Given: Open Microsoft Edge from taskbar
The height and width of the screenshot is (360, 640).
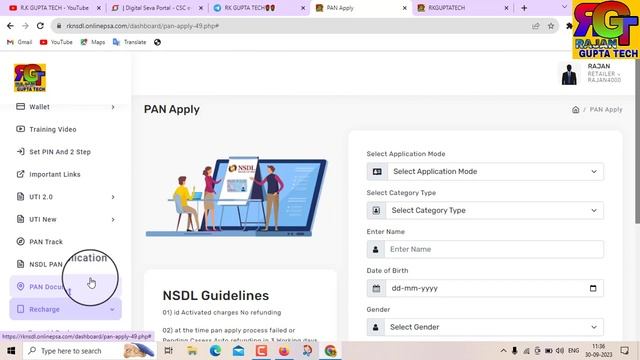Looking at the screenshot, I should (x=215, y=351).
